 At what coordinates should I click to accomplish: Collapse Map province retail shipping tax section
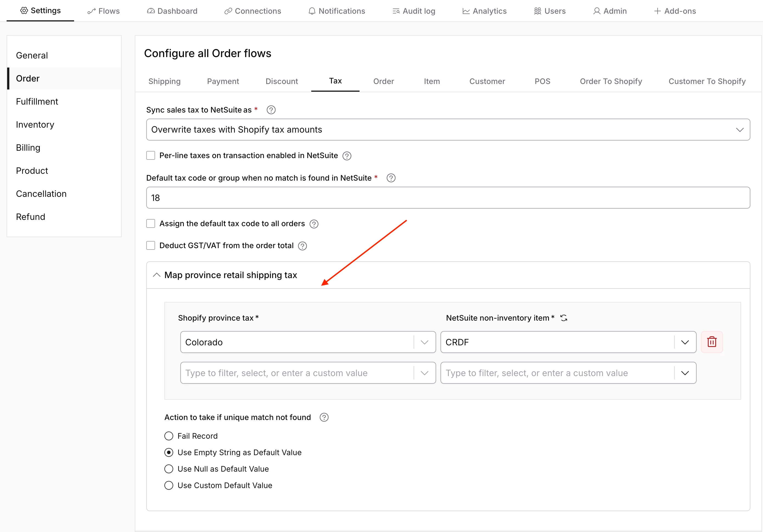click(x=156, y=275)
